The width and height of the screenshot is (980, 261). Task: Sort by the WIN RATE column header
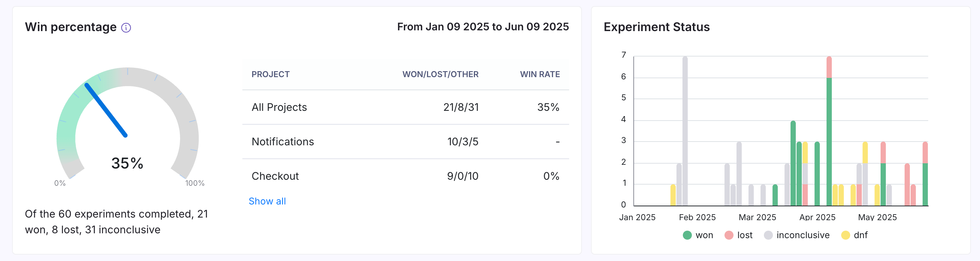pos(540,75)
